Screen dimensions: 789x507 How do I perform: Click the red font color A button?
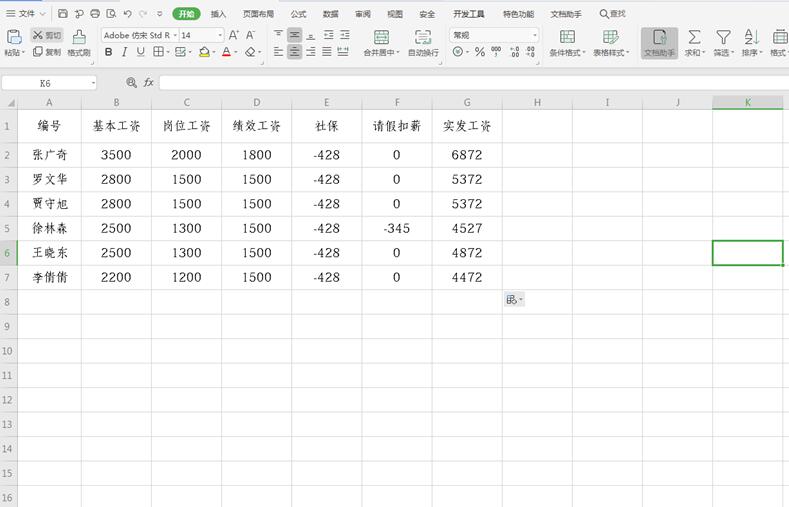click(x=226, y=52)
